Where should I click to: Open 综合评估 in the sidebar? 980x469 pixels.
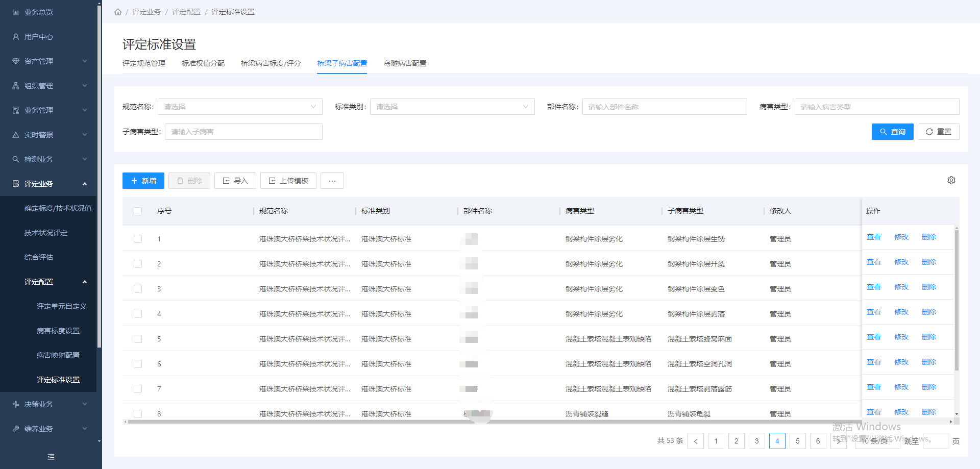(39, 257)
